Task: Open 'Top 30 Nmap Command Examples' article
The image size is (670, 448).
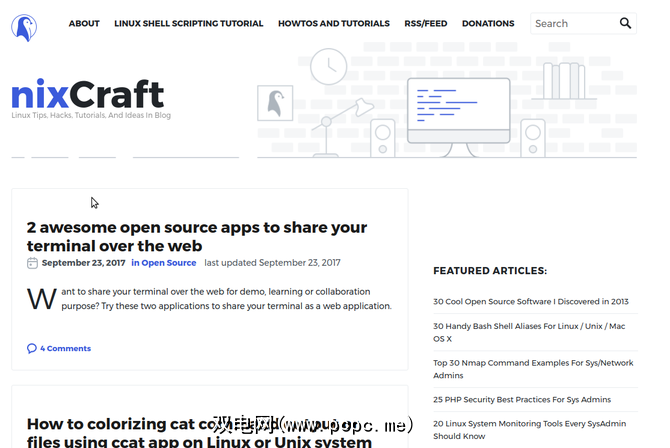Action: (533, 369)
